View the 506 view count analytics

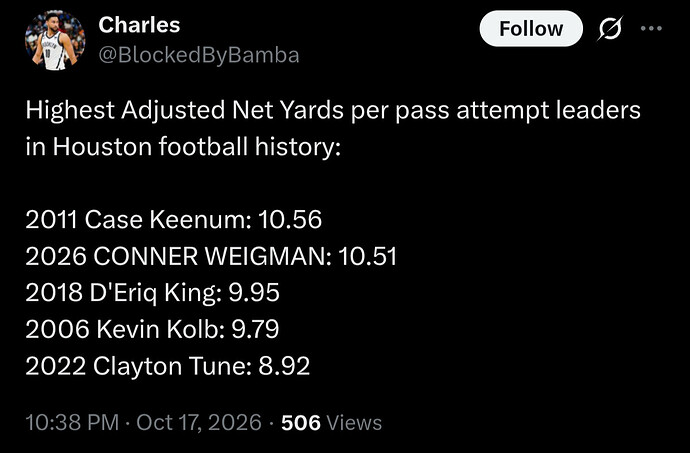click(x=301, y=422)
